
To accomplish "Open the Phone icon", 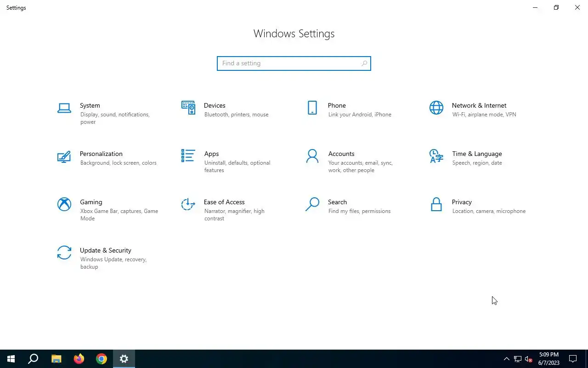I will coord(312,108).
